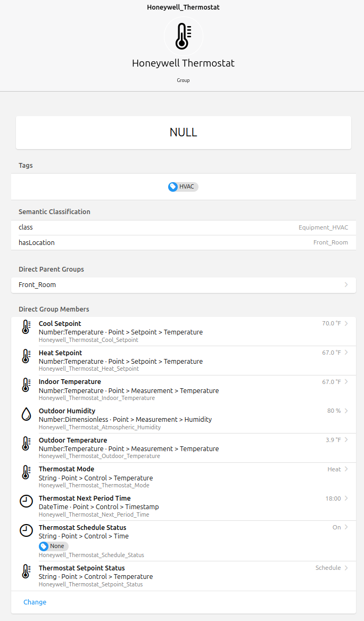Click the Thermostat Mode thermometer icon
Image resolution: width=364 pixels, height=621 pixels.
26,472
